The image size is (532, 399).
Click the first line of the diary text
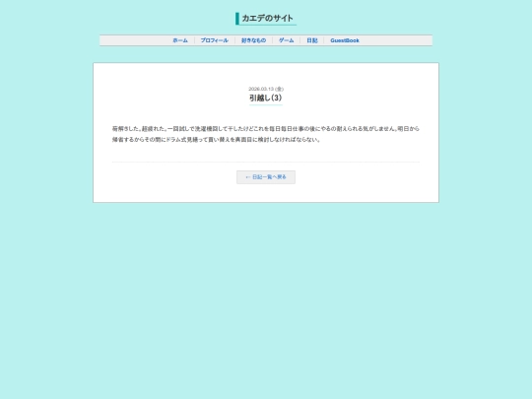(266, 129)
